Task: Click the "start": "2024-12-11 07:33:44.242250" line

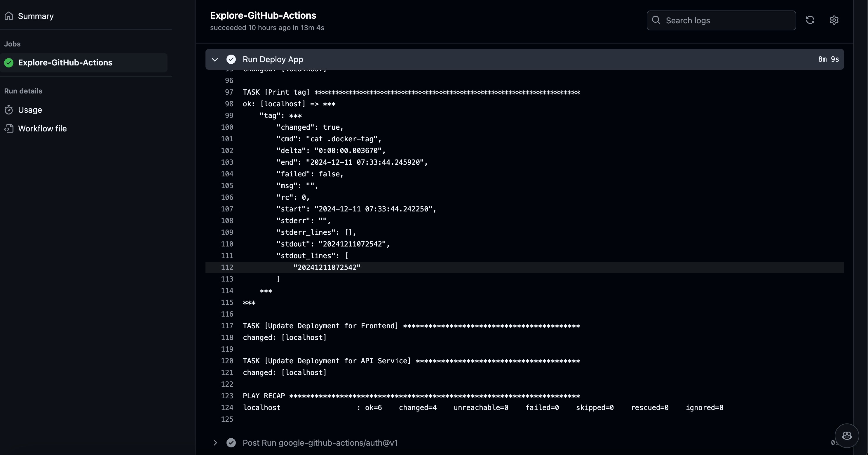Action: click(356, 209)
